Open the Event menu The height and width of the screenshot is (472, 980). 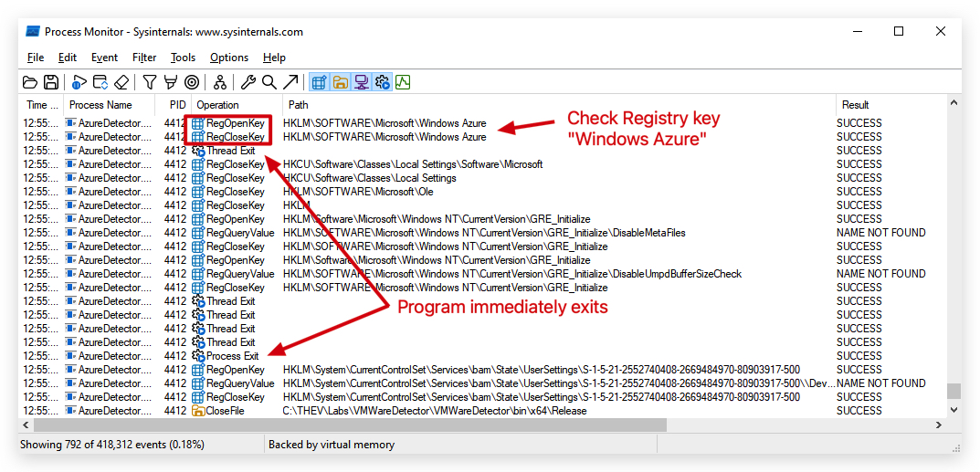pyautogui.click(x=104, y=58)
